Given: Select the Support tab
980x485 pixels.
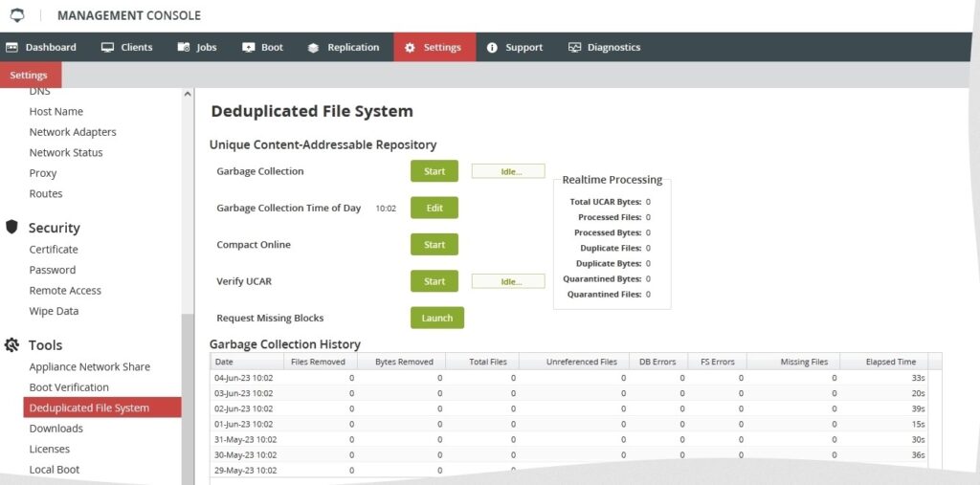Looking at the screenshot, I should 514,48.
